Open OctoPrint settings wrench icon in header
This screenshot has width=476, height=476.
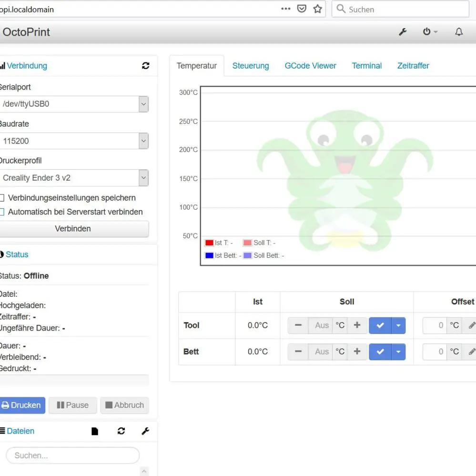click(x=403, y=31)
